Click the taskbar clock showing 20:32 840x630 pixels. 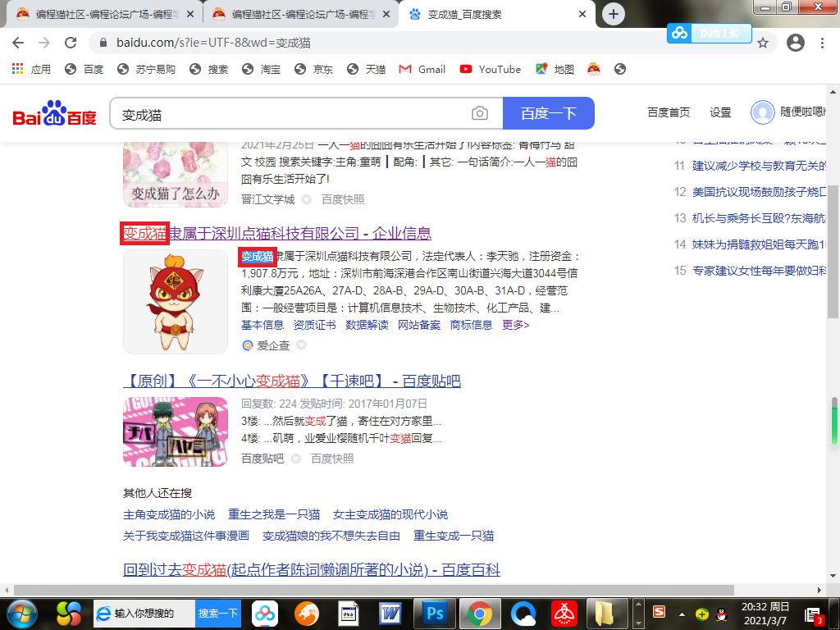[x=765, y=614]
